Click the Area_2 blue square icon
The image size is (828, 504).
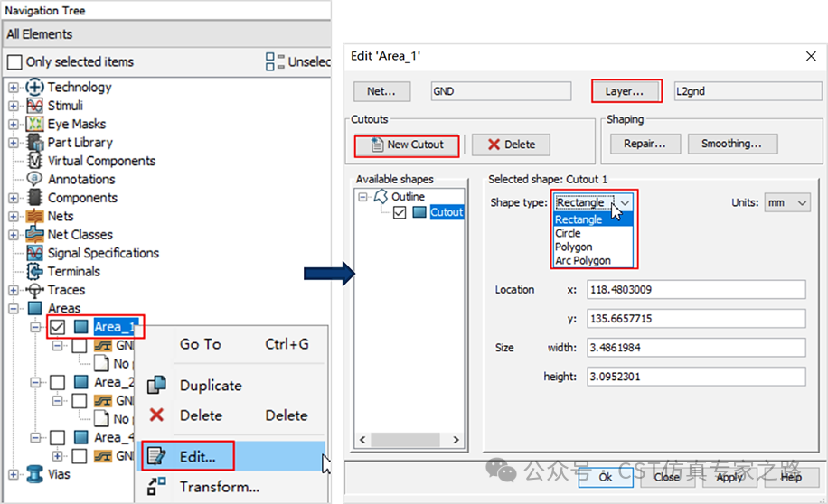pos(80,381)
